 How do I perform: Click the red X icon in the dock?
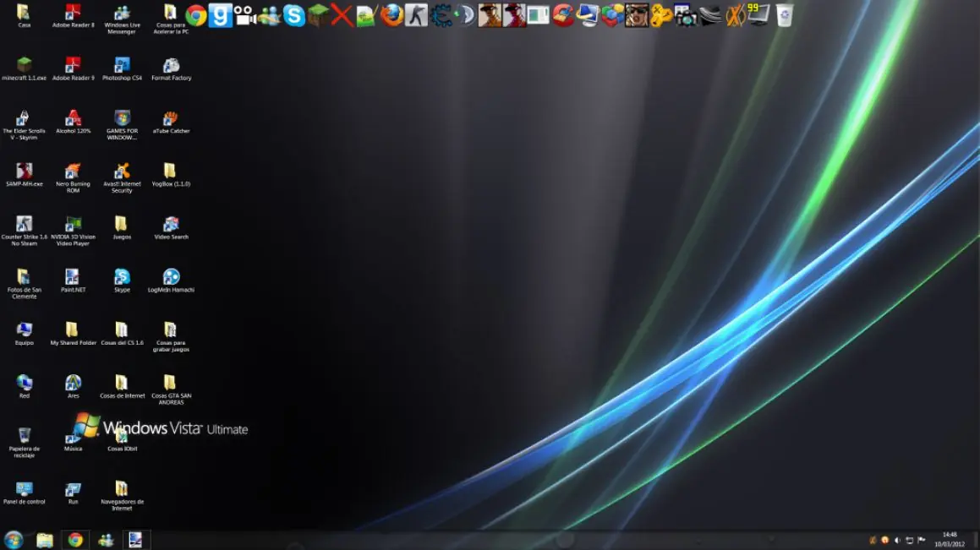342,15
